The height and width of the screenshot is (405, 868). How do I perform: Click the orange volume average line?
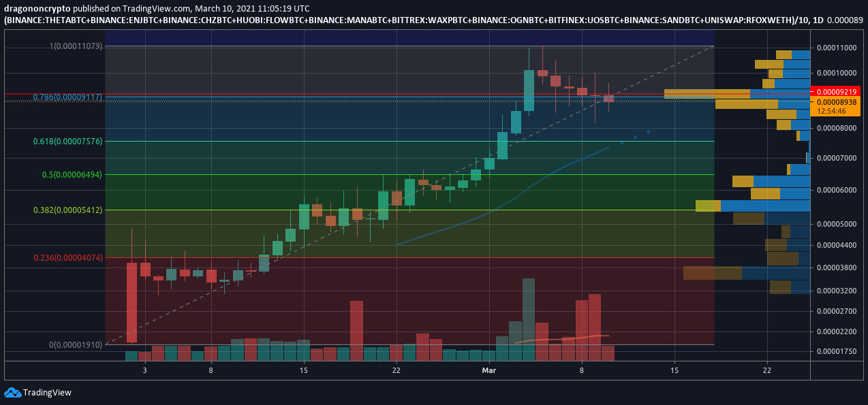click(562, 338)
